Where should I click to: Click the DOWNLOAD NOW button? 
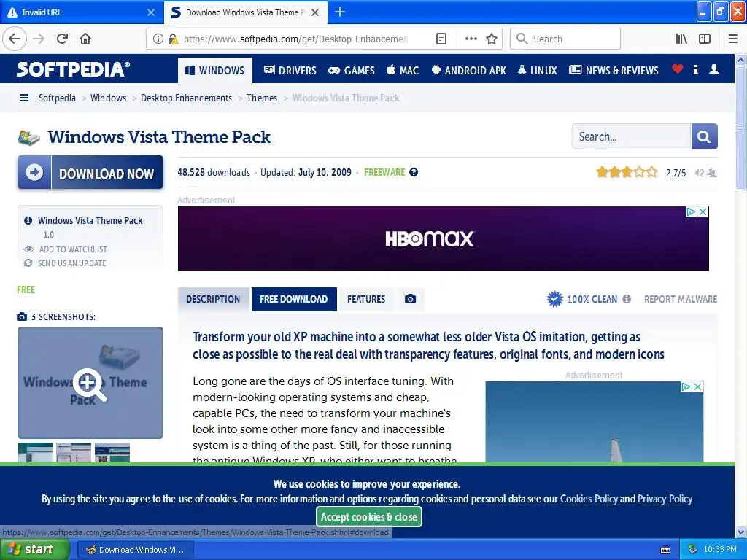pos(90,172)
